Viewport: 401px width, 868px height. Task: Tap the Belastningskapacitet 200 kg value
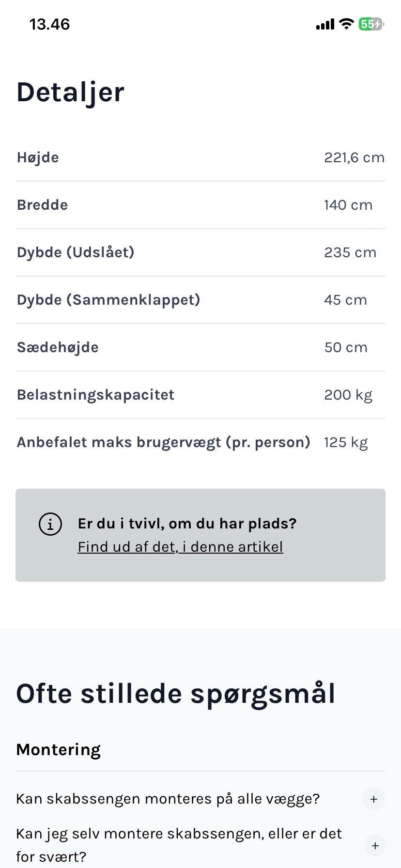click(348, 395)
